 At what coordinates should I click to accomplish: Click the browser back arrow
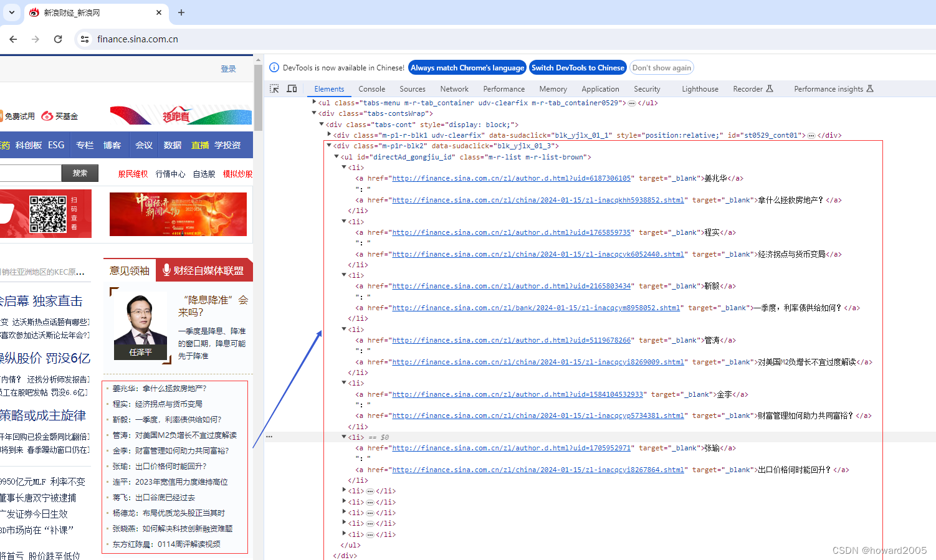coord(13,39)
